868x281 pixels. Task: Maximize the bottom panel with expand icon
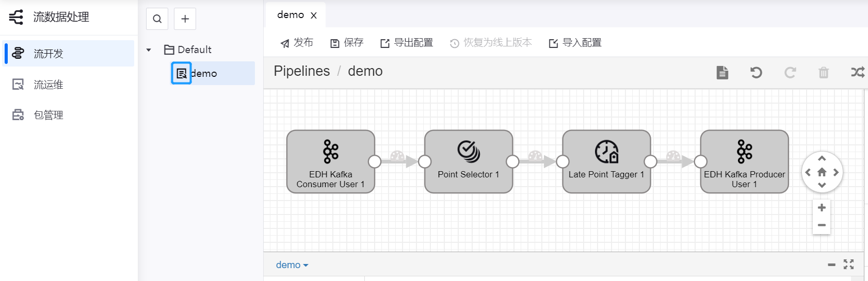[848, 265]
